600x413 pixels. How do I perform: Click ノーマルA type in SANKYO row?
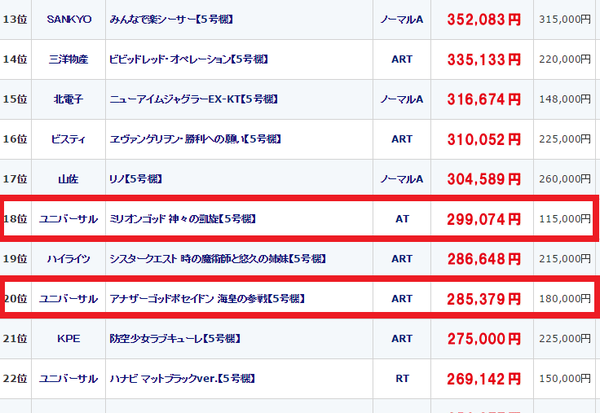402,19
